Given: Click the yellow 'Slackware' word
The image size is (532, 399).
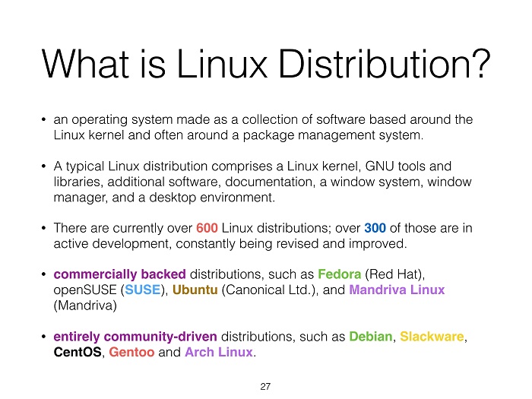Looking at the screenshot, I should [x=432, y=337].
